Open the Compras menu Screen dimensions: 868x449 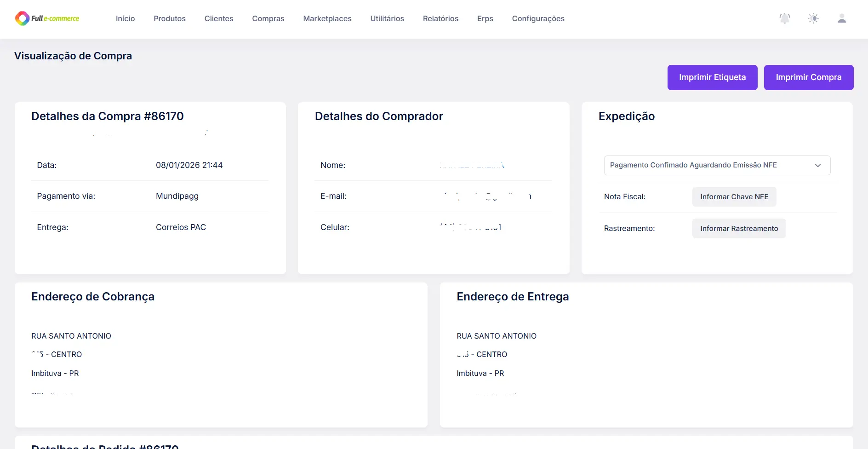point(268,18)
